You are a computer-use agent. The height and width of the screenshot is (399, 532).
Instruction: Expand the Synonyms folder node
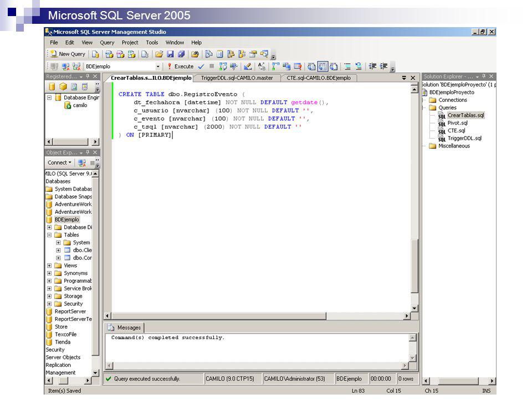coord(49,273)
